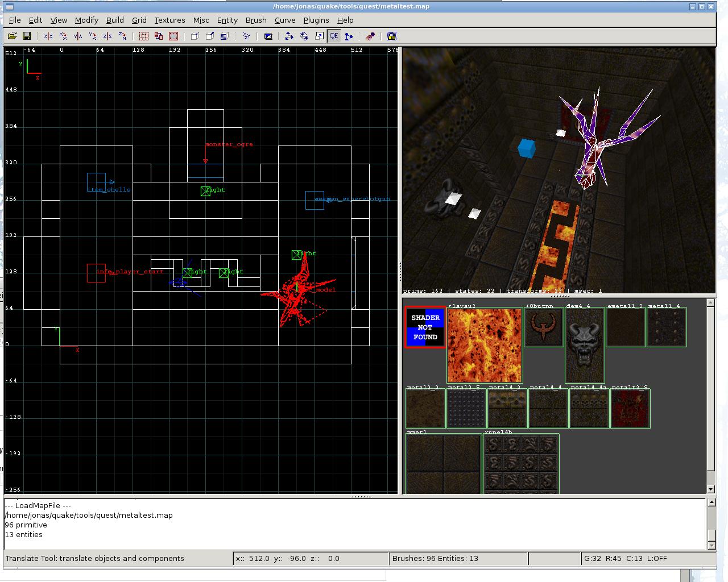
Task: Flip selection along Z axis icon
Action: [107, 36]
